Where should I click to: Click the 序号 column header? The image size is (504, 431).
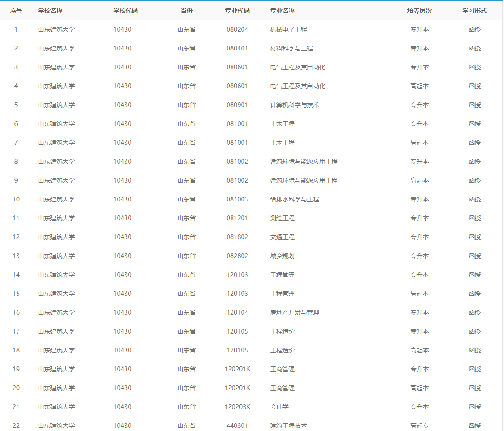(16, 11)
